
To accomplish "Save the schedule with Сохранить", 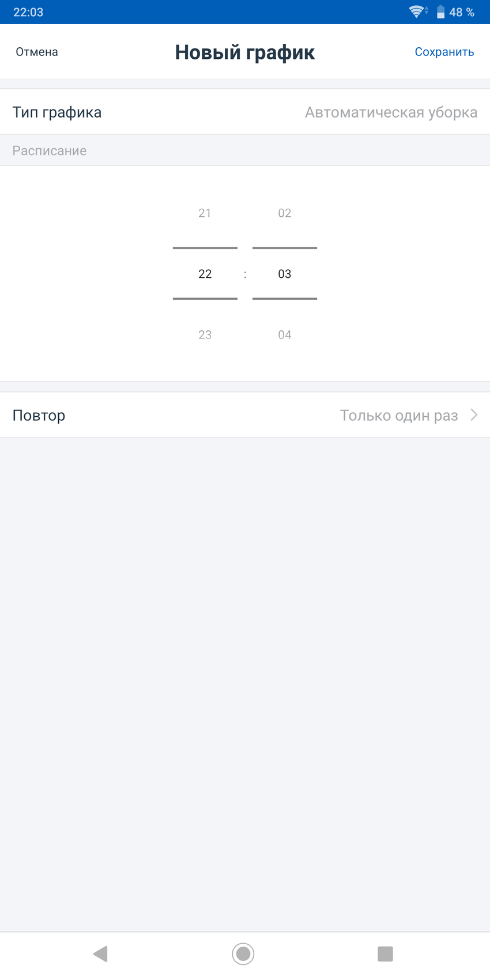I will pyautogui.click(x=444, y=52).
